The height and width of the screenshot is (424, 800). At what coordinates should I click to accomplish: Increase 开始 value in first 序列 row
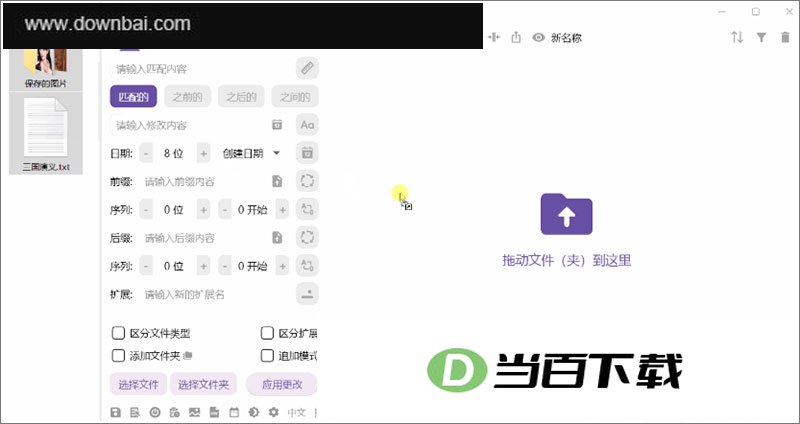(282, 210)
